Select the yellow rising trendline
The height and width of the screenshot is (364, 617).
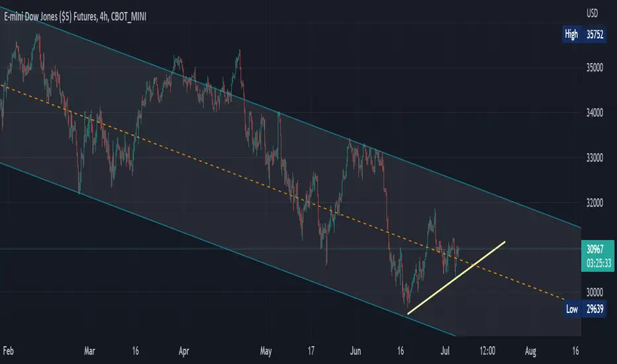(456, 278)
